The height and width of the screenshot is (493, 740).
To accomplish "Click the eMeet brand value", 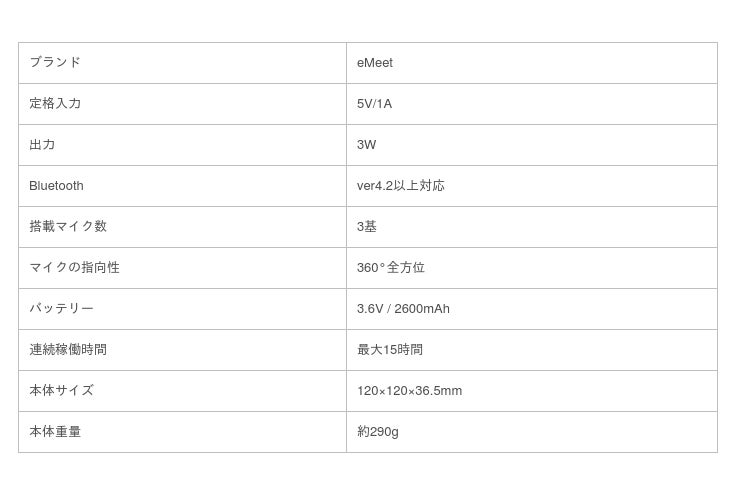I will pyautogui.click(x=375, y=63).
